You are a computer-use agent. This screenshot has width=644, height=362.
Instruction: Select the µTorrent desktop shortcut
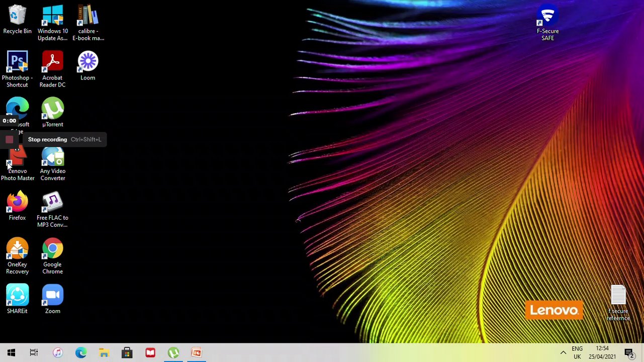pos(52,113)
